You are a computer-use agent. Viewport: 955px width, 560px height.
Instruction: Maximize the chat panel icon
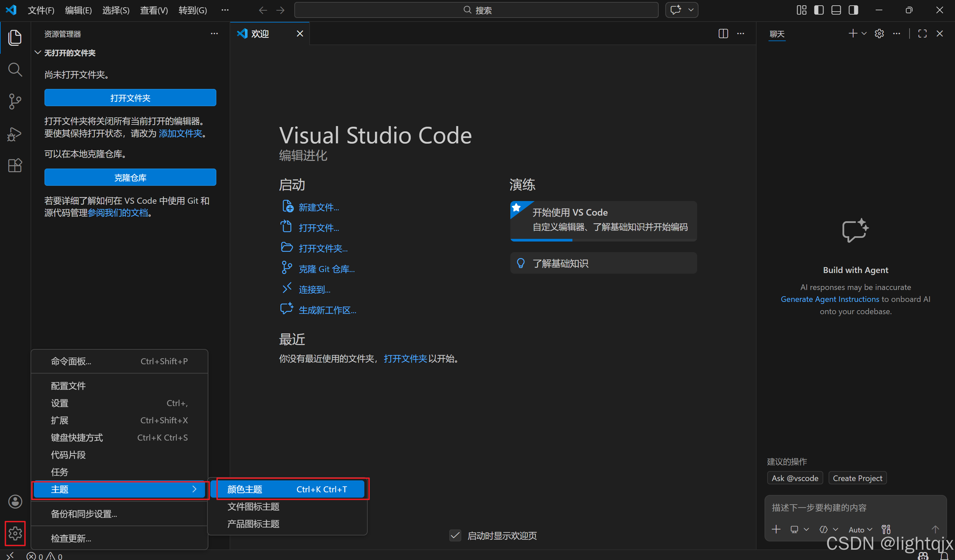(x=922, y=34)
